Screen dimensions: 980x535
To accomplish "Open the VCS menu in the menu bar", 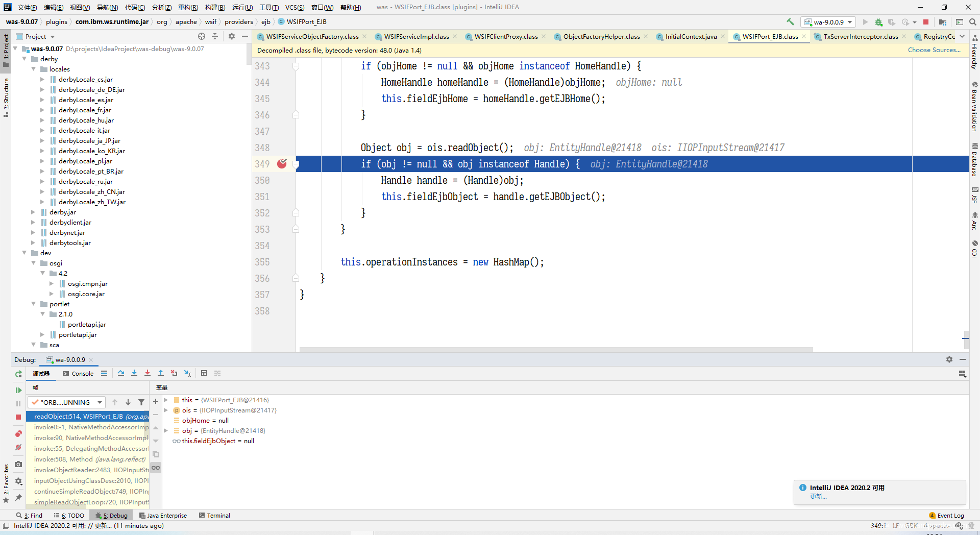I will 295,7.
